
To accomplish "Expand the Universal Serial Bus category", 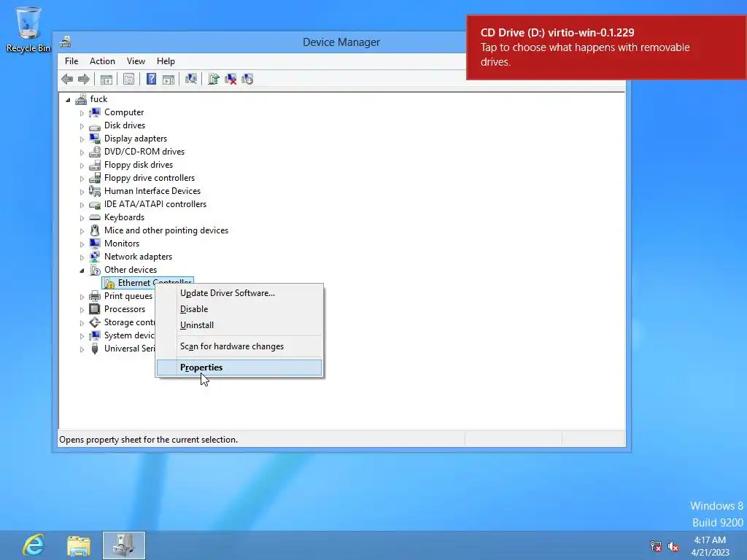I will [x=82, y=349].
